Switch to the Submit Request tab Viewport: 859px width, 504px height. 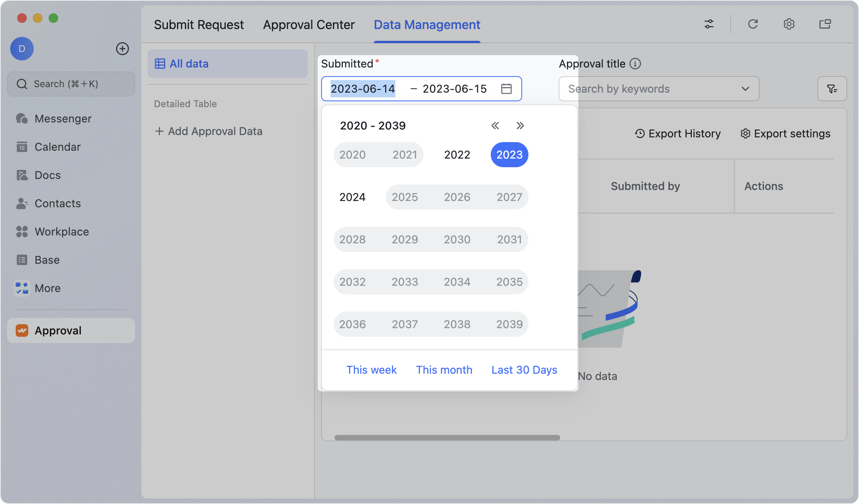pos(199,24)
